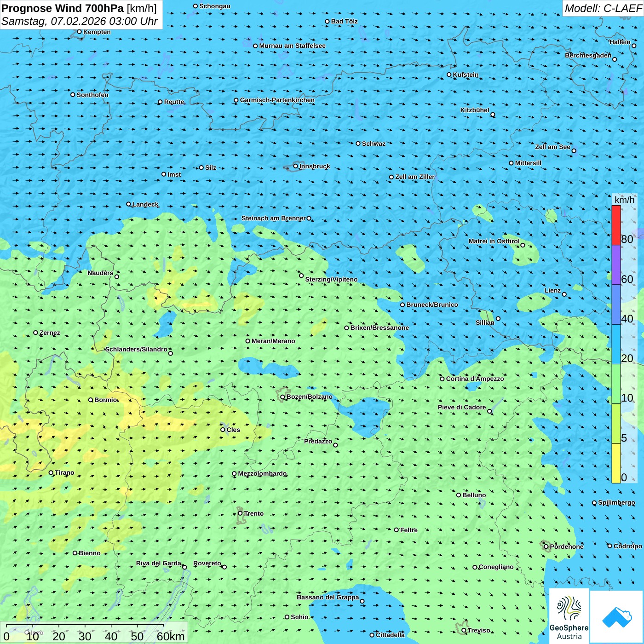Click the Treviso city marker
Screen dimensions: 644x644
pos(464,630)
